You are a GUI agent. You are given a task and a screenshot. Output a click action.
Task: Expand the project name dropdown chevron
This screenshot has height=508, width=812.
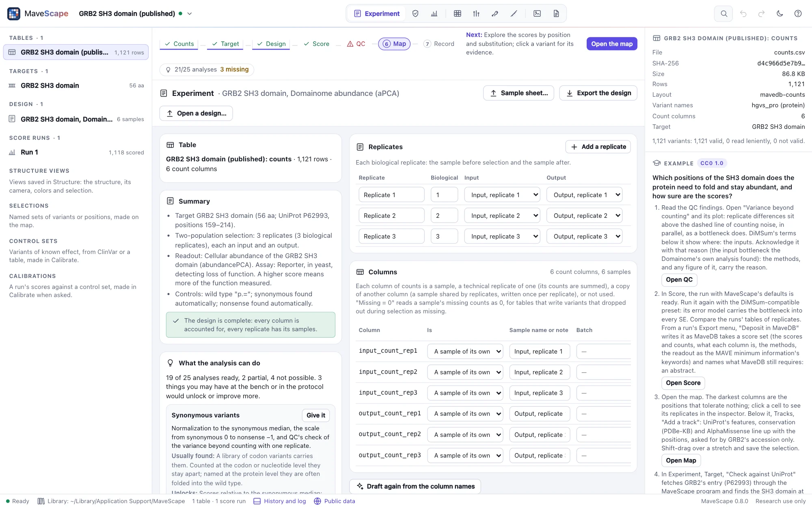pos(189,13)
